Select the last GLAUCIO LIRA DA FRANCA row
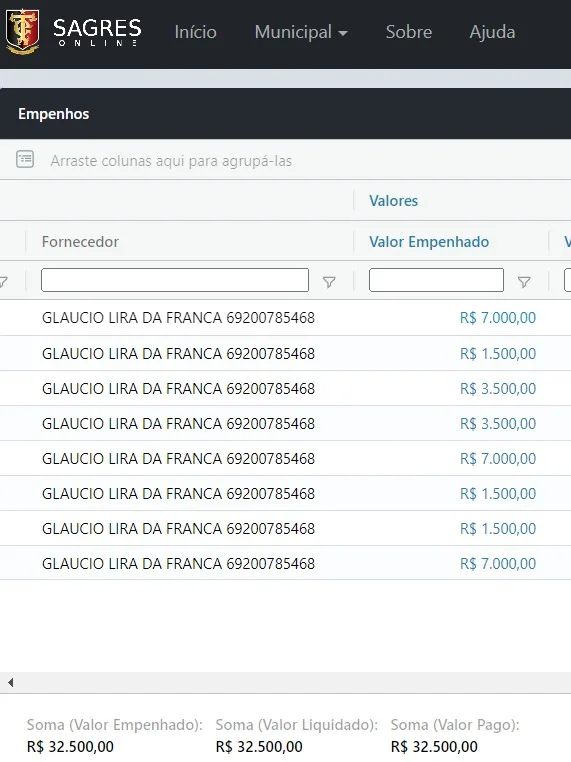This screenshot has width=571, height=762. pyautogui.click(x=285, y=563)
